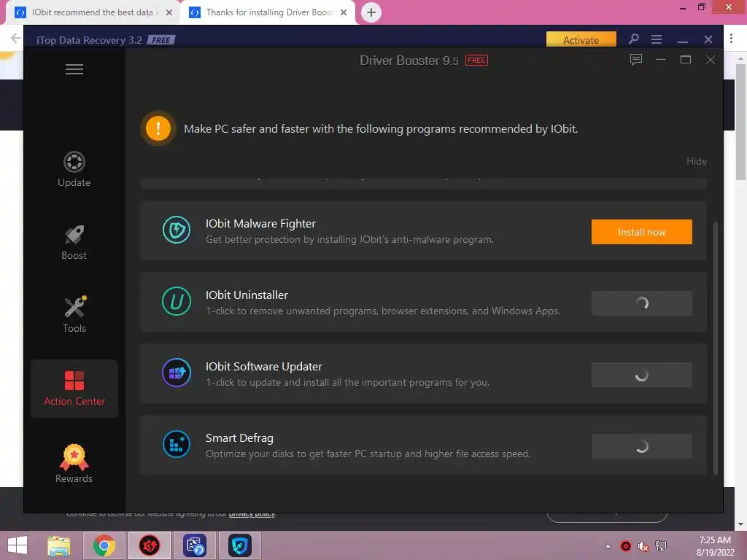Click the IObit Software Updater icon
The image size is (747, 560).
tap(177, 373)
